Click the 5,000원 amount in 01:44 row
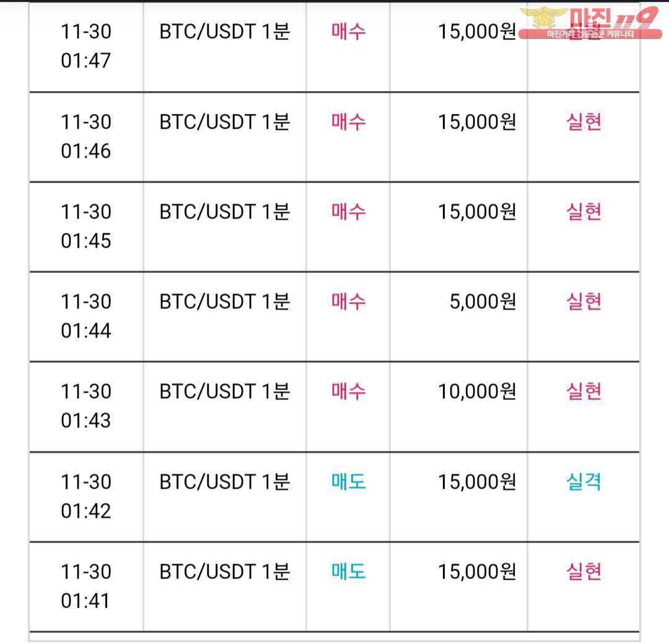Image resolution: width=669 pixels, height=644 pixels. 483,302
